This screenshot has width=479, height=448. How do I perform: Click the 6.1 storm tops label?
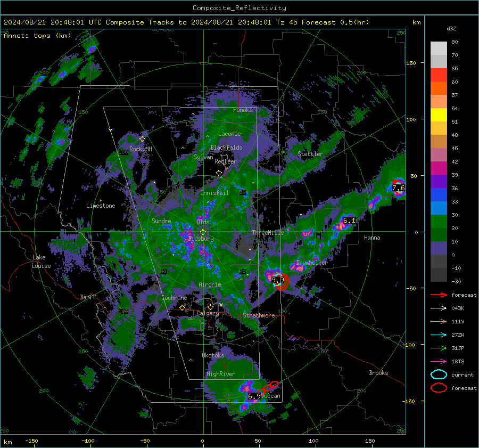(349, 220)
